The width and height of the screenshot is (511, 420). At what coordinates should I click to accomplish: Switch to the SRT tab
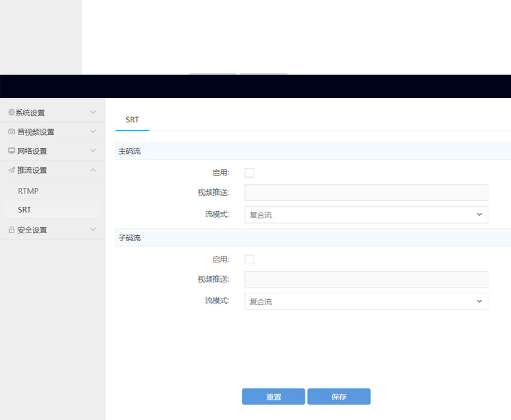(133, 120)
